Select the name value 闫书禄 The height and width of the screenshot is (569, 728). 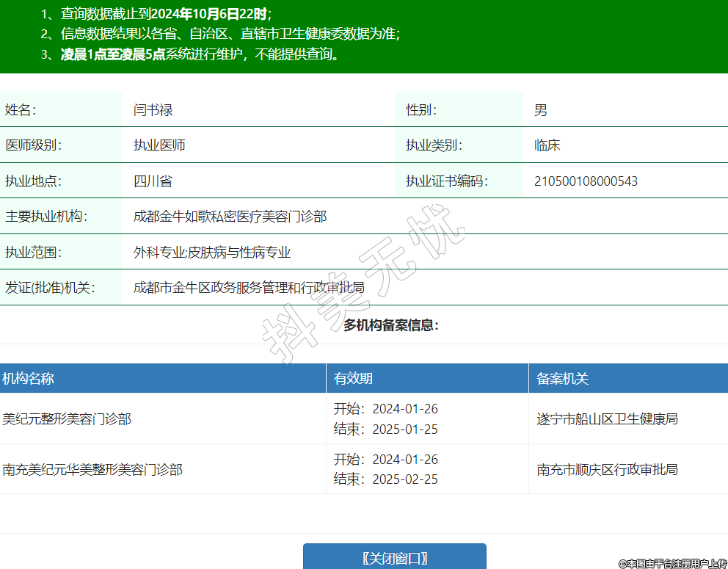153,110
